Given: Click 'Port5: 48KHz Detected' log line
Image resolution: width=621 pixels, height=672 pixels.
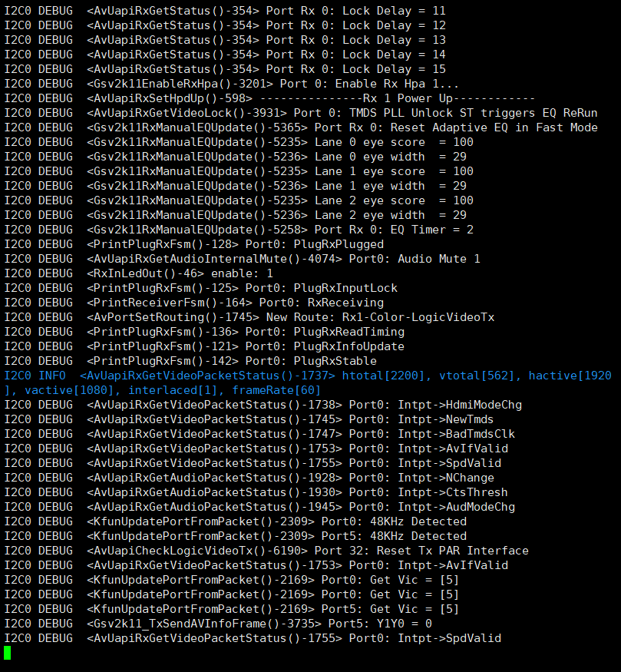Looking at the screenshot, I should [235, 535].
